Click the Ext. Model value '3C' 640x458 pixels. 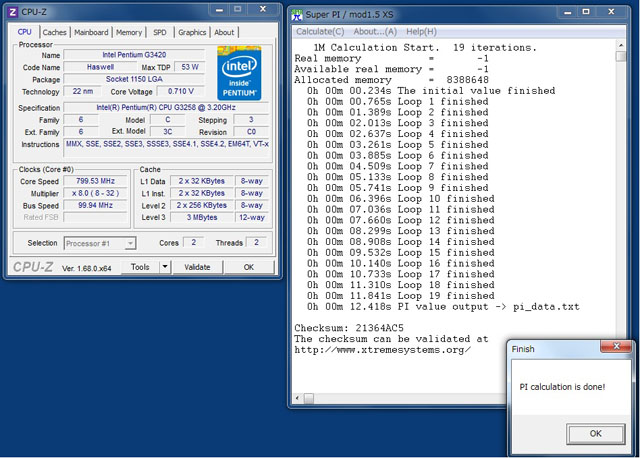[168, 132]
